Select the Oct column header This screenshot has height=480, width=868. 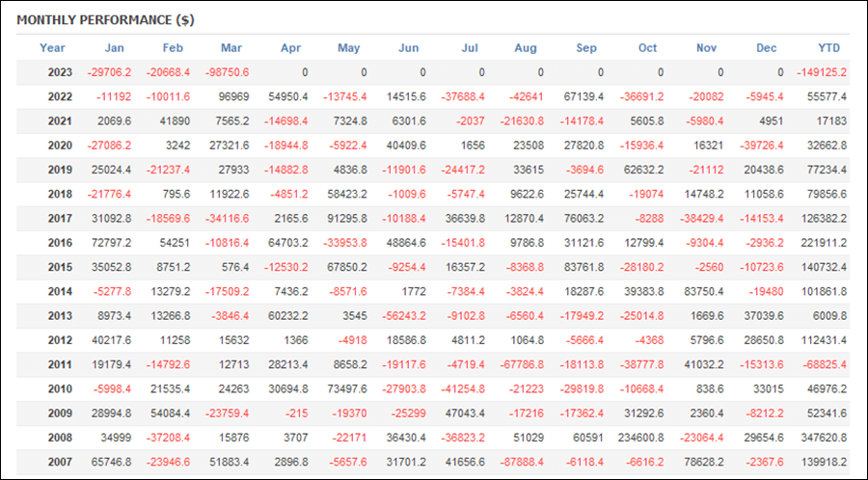point(648,48)
